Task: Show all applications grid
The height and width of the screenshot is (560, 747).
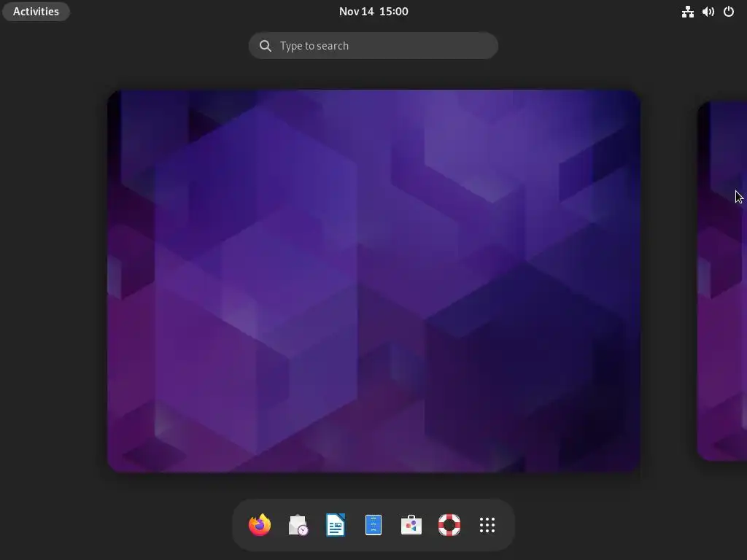Action: [x=487, y=525]
